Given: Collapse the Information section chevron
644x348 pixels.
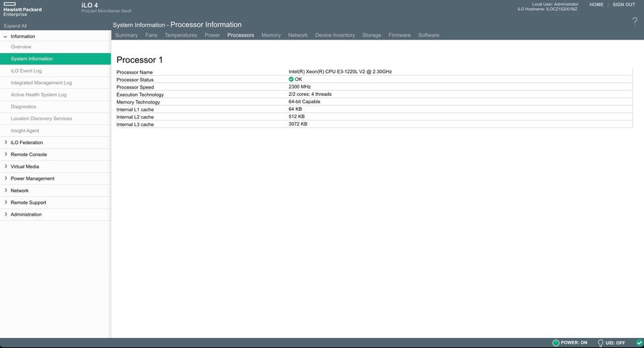Looking at the screenshot, I should pyautogui.click(x=5, y=36).
